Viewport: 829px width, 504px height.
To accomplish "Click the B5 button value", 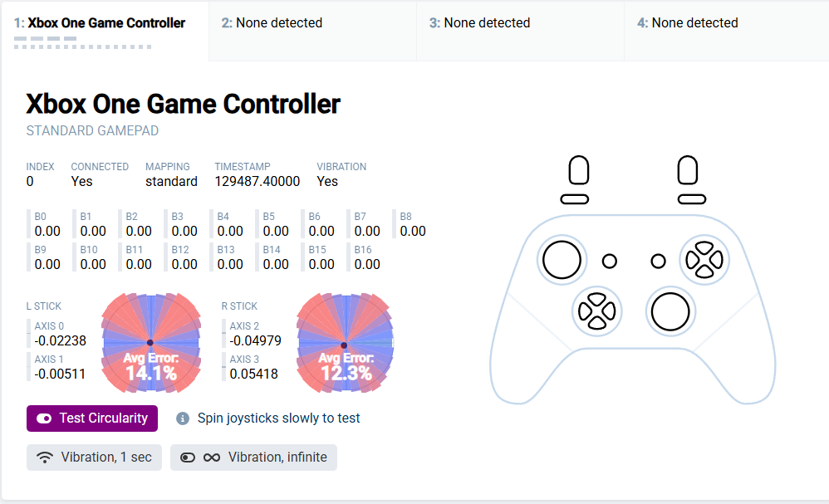I will (x=276, y=232).
